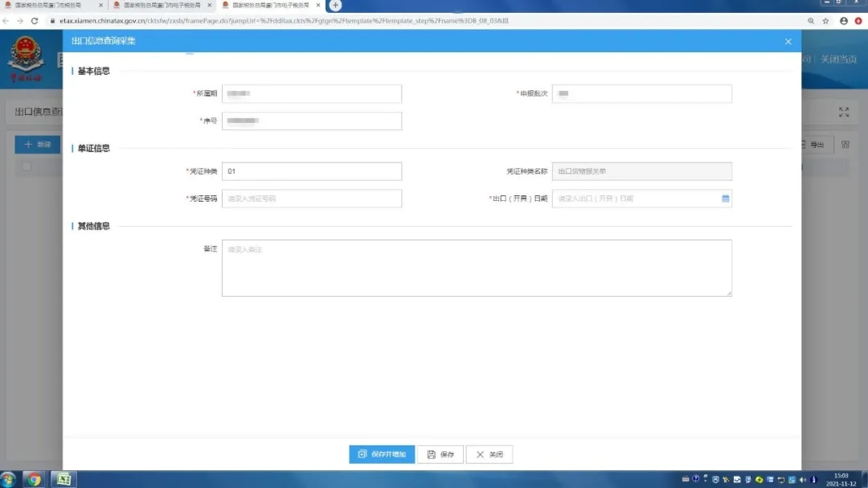Bookmark this page with the star icon

point(825,20)
